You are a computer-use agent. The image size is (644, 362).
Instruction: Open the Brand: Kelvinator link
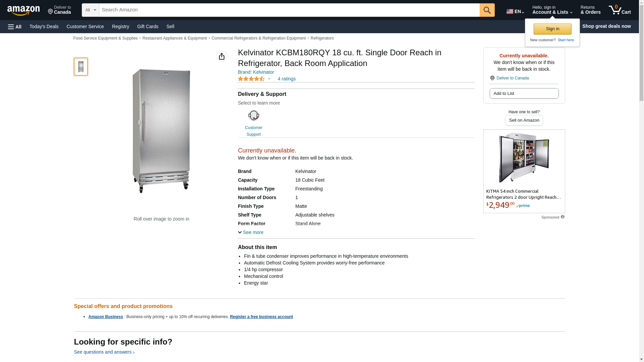[x=256, y=72]
